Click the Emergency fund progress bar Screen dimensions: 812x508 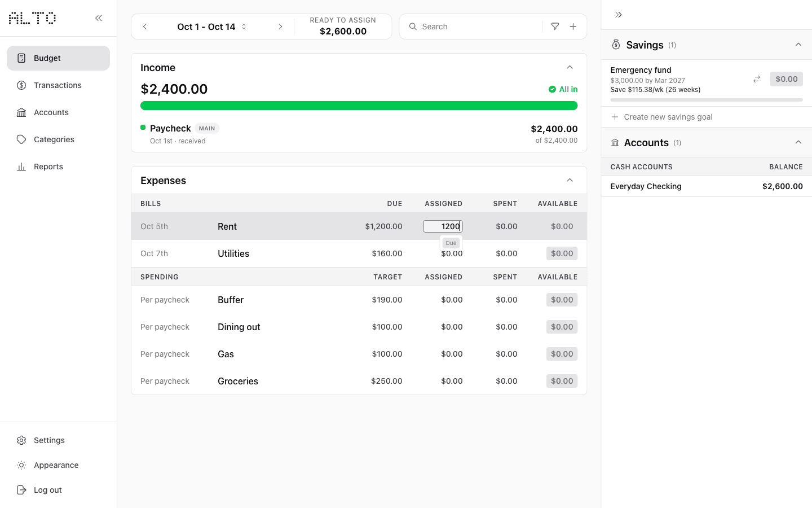[x=707, y=100]
